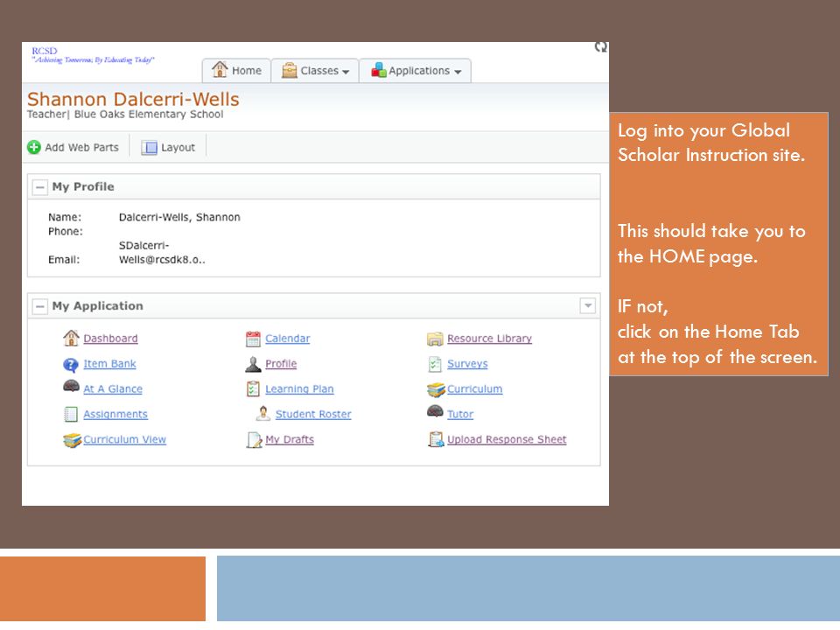Image resolution: width=840 pixels, height=630 pixels.
Task: Open the Surveys link
Action: [467, 364]
